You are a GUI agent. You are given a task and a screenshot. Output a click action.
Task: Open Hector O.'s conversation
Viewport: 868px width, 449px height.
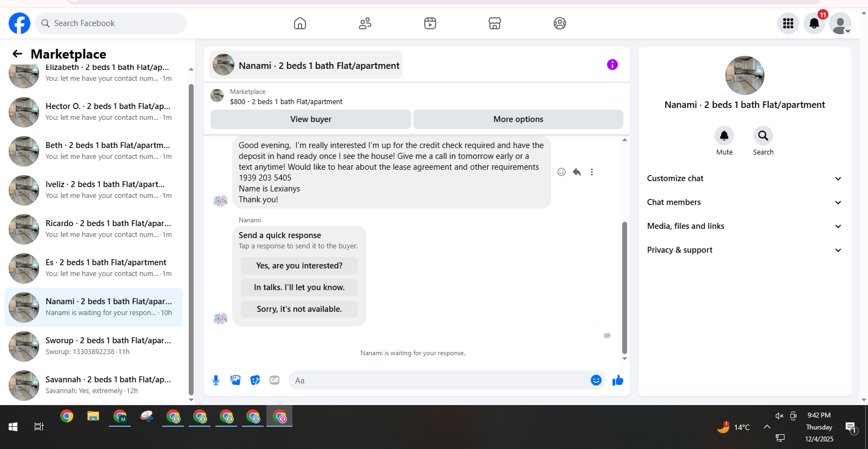pyautogui.click(x=93, y=112)
